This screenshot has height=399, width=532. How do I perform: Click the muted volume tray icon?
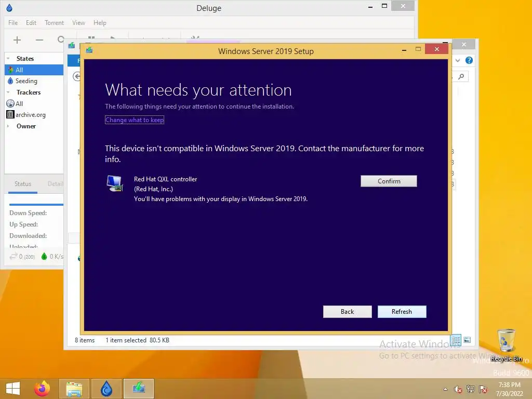[x=458, y=389]
